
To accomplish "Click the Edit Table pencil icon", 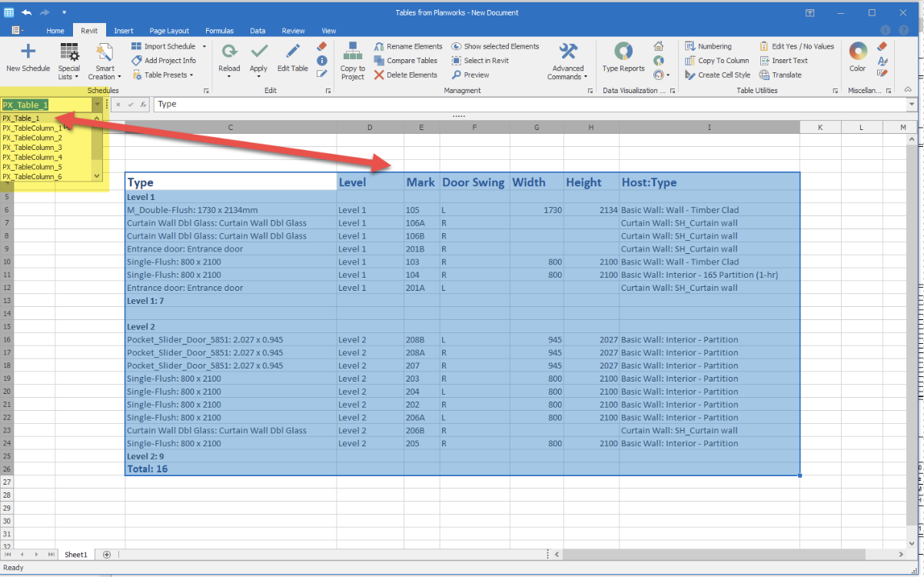I will coord(293,52).
